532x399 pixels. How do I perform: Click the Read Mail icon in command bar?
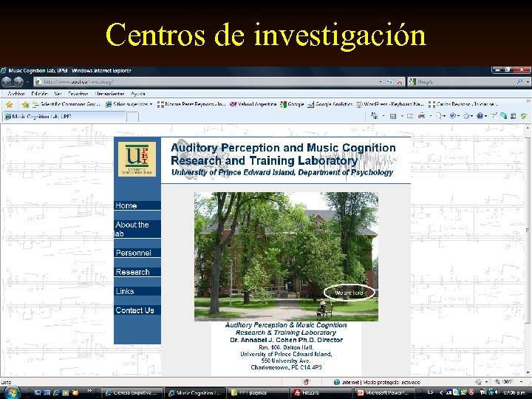410,116
